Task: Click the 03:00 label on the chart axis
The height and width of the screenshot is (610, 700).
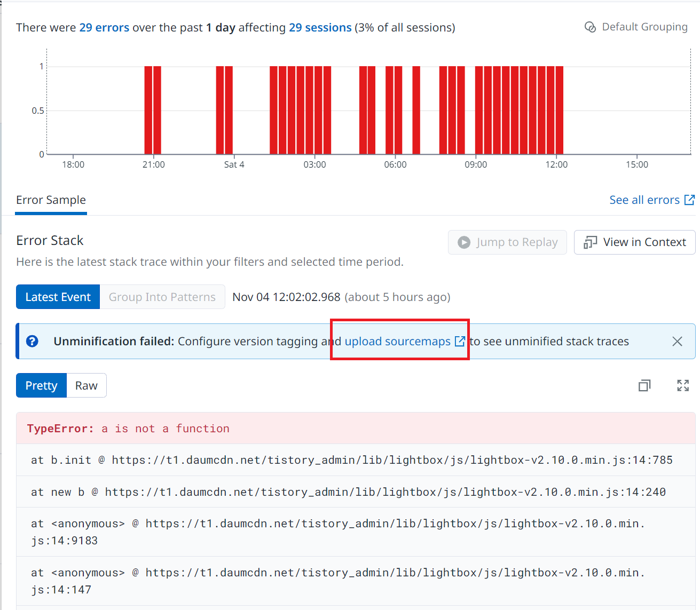Action: (314, 164)
